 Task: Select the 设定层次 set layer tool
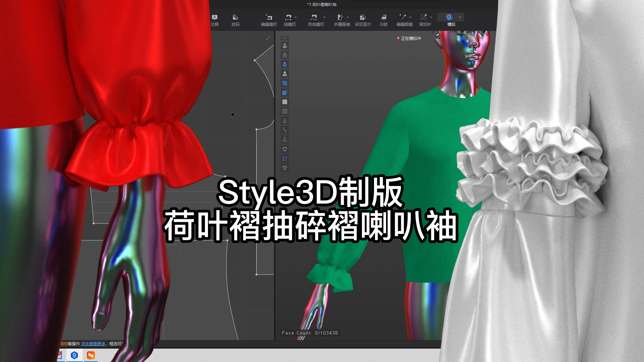363,20
